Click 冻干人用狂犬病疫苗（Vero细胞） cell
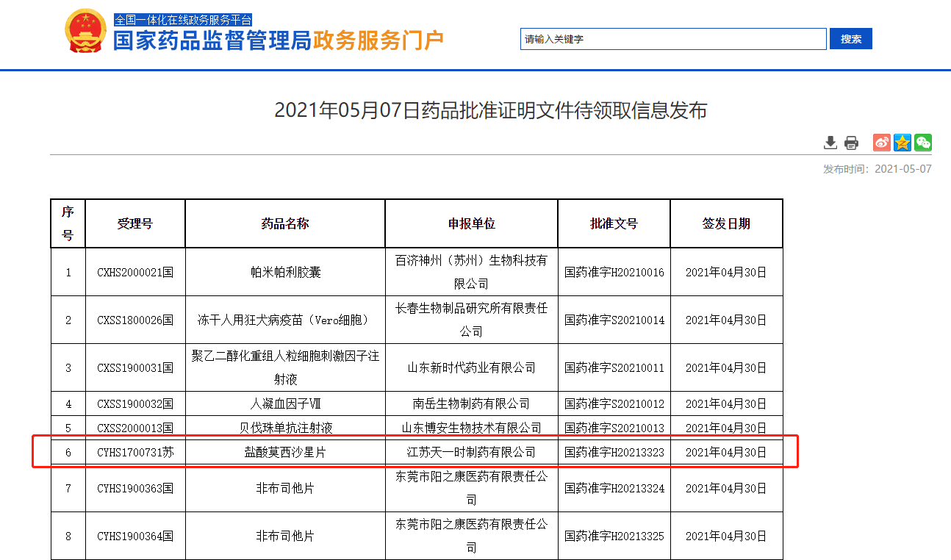The image size is (951, 560). point(285,320)
